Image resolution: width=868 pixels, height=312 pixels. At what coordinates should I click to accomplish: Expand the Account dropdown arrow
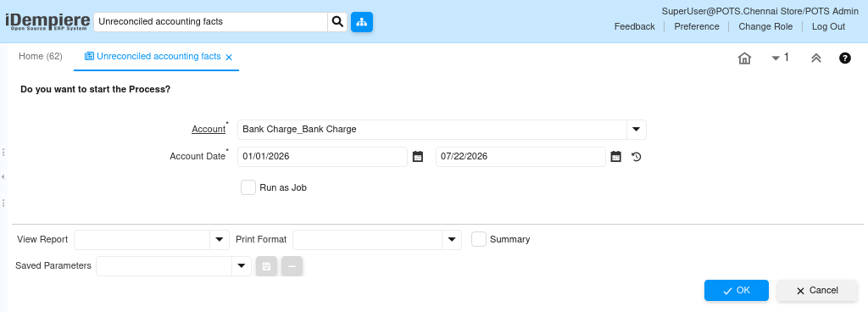point(636,130)
